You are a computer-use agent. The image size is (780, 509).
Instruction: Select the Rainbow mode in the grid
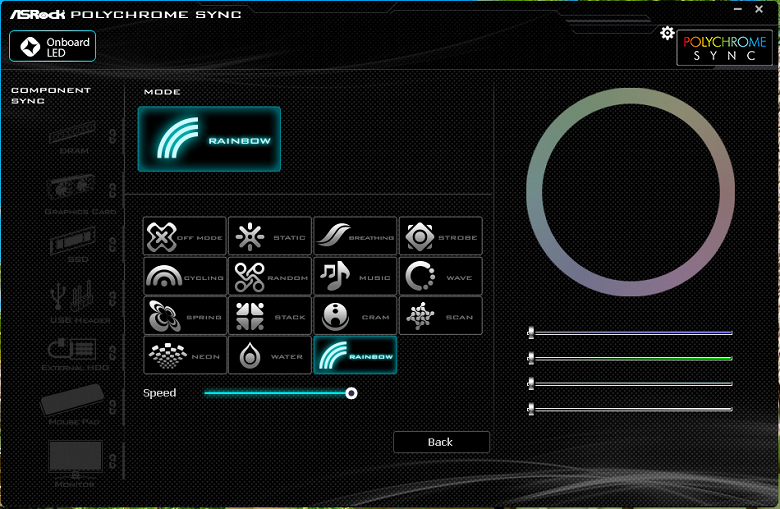(355, 355)
